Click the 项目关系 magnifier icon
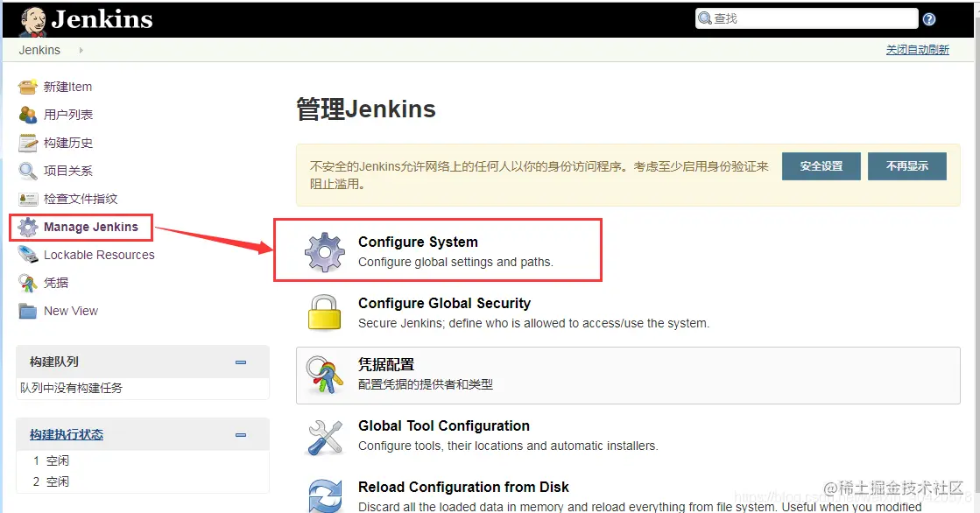 coord(27,171)
